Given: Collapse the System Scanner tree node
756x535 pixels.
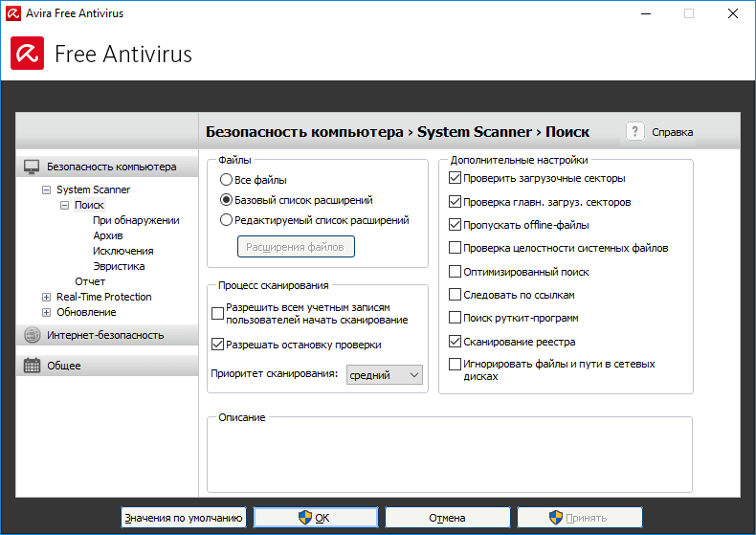Looking at the screenshot, I should pos(46,189).
